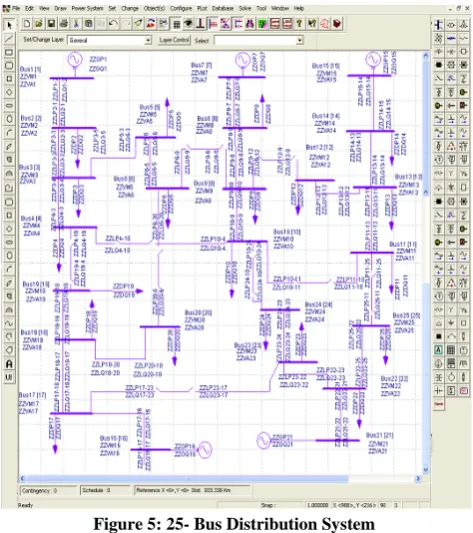Viewport: 473px width, 533px height.
Task: Click the vertical scrollbar down arrow
Action: 426,470
